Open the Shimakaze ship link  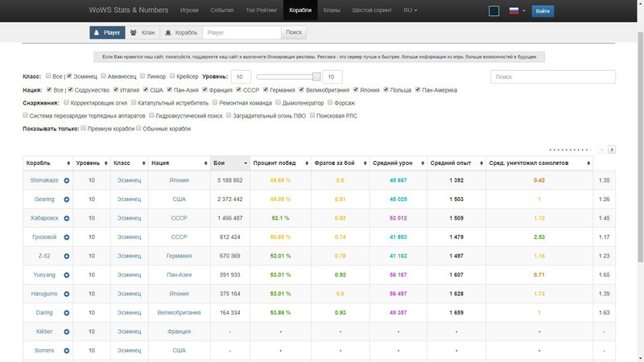tap(44, 180)
